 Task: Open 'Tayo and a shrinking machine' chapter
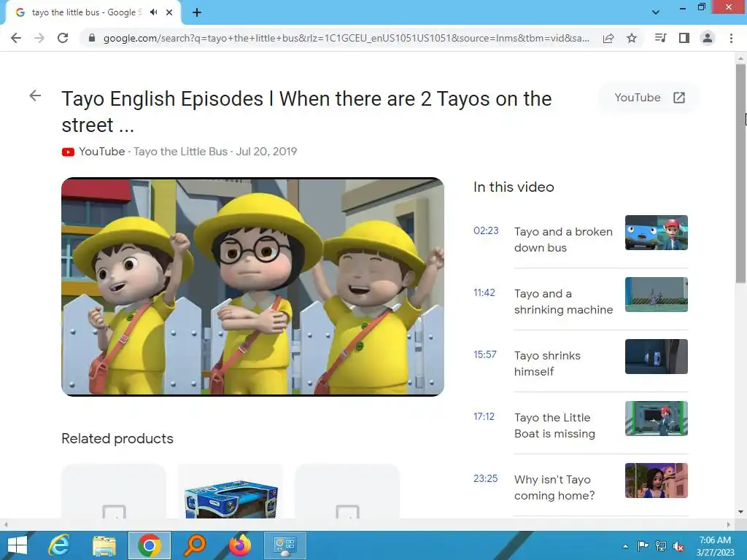(563, 301)
